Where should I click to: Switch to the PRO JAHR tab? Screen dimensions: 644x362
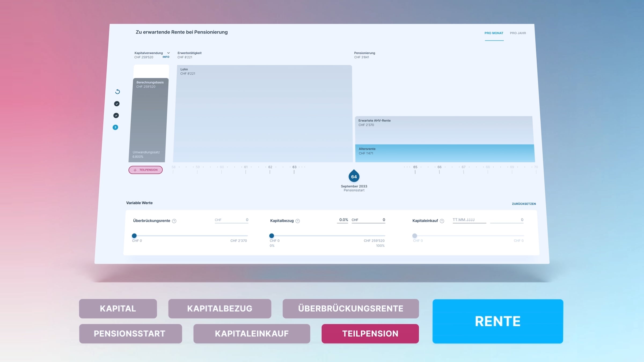point(518,33)
